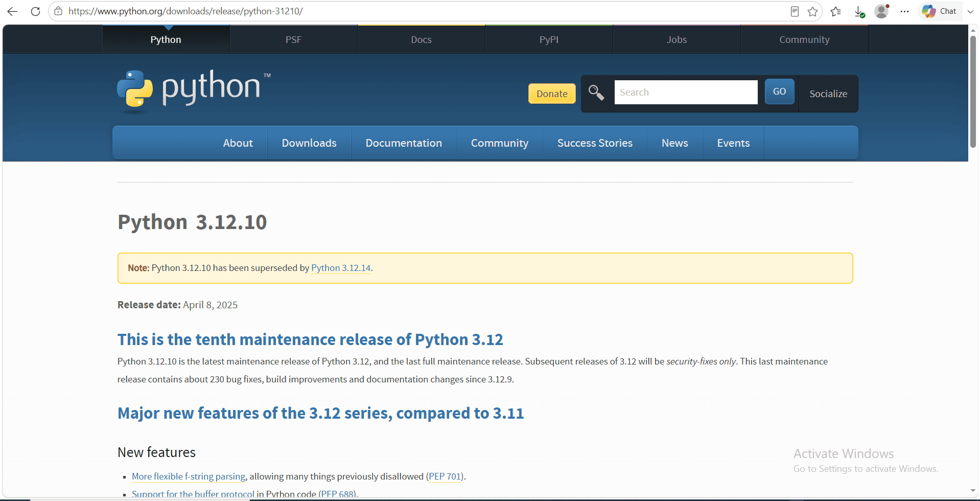The image size is (980, 501).
Task: Open the PEP 688 link
Action: [x=337, y=494]
